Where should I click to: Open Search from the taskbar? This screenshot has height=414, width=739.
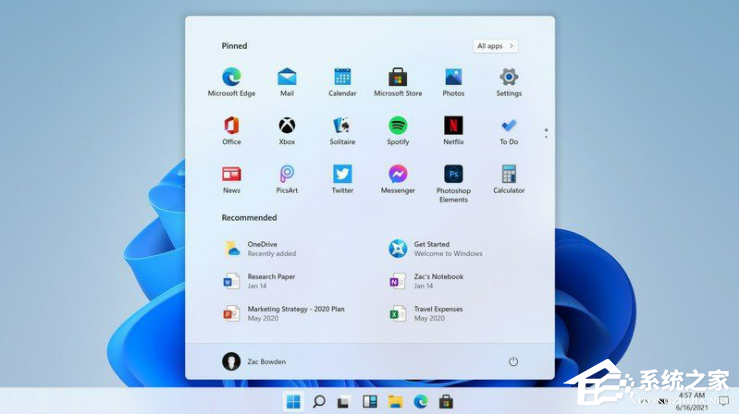[x=319, y=402]
